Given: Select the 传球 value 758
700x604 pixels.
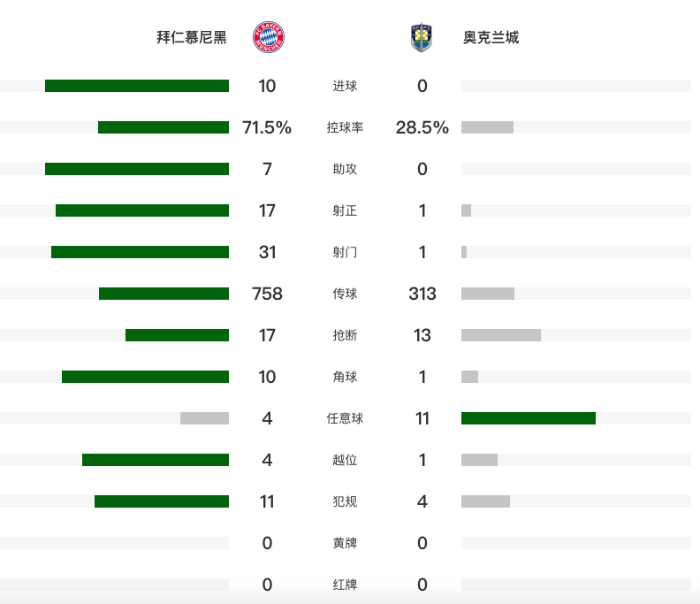Looking at the screenshot, I should click(267, 294).
